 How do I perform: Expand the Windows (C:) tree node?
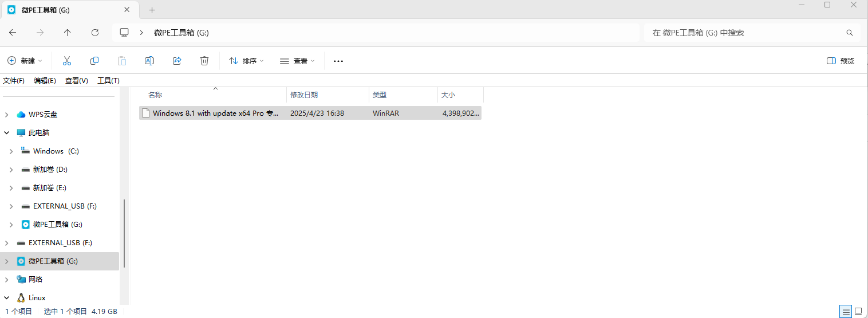tap(11, 151)
